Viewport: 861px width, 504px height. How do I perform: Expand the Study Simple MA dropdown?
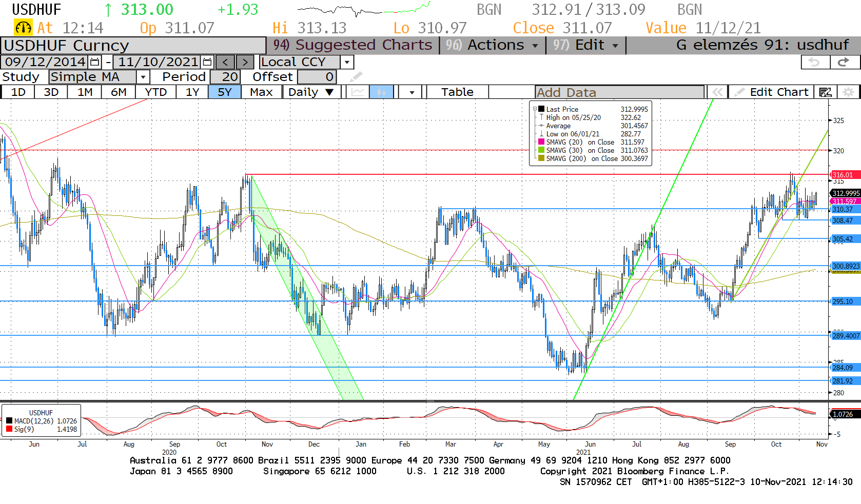coord(143,77)
